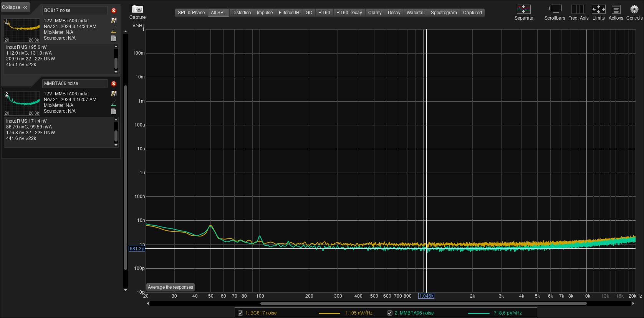Open the Distortion tab
The image size is (644, 318).
[x=242, y=13]
